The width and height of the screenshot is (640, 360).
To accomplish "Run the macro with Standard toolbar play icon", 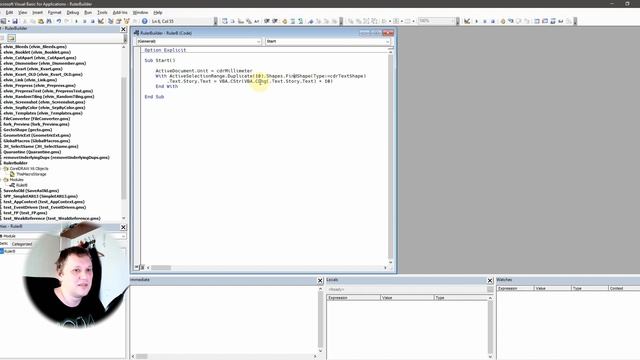I will (x=76, y=21).
